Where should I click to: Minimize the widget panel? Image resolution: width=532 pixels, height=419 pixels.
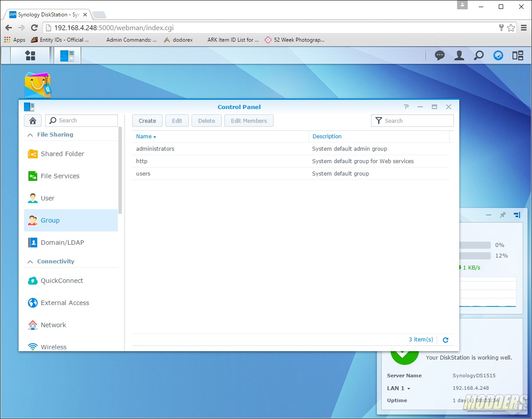pos(489,215)
